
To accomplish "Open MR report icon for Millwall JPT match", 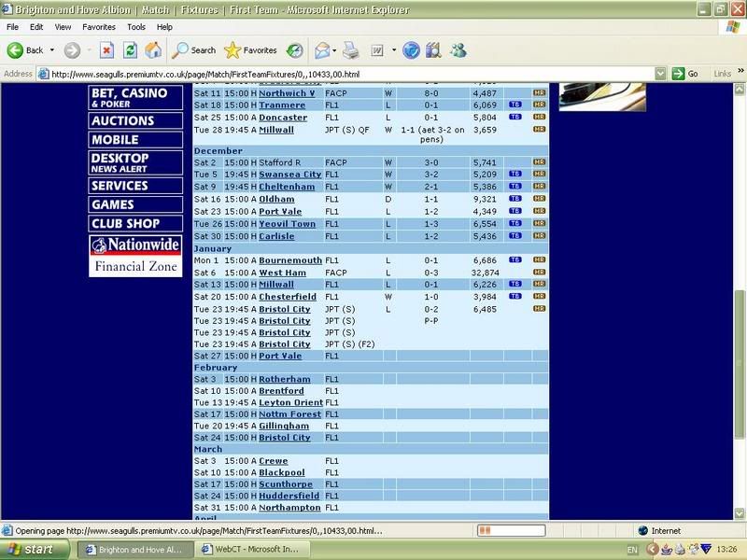I will point(540,129).
